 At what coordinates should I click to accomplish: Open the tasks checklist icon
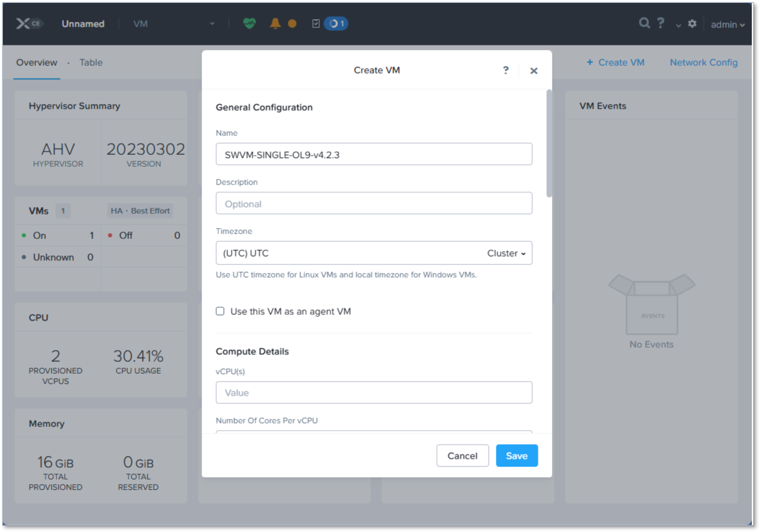tap(316, 24)
